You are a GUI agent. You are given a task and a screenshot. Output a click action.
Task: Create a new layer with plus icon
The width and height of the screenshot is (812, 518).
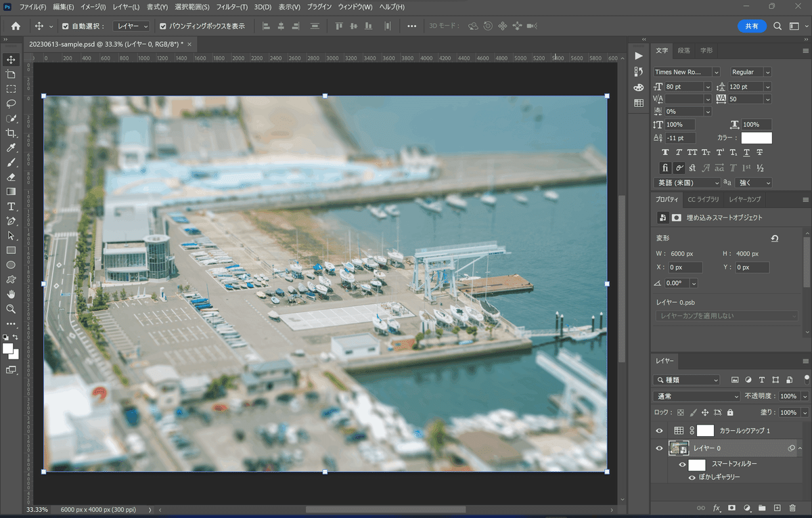click(x=777, y=508)
